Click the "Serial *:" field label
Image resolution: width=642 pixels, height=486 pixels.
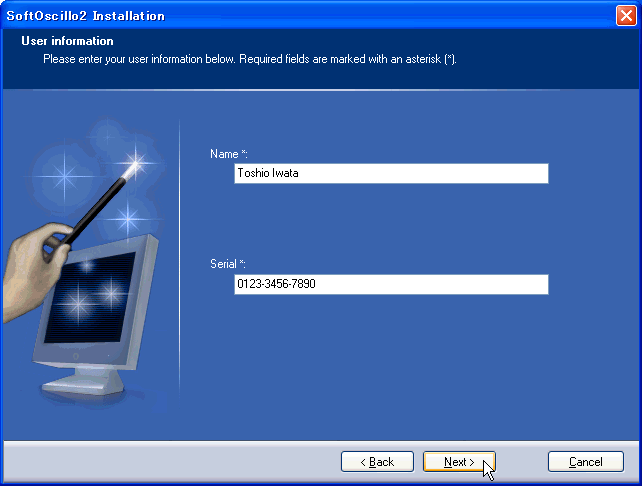[228, 264]
